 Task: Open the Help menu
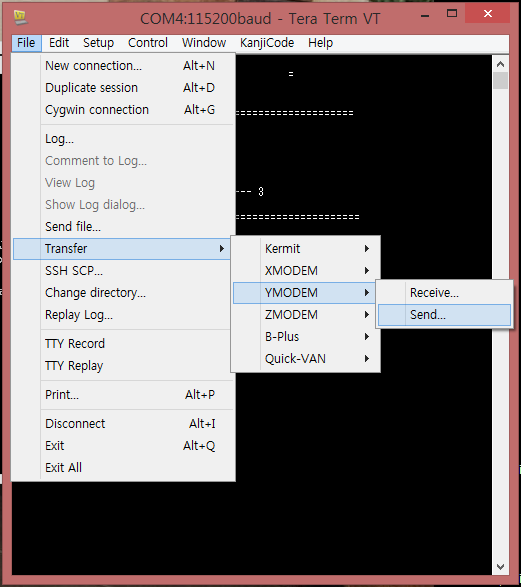320,43
